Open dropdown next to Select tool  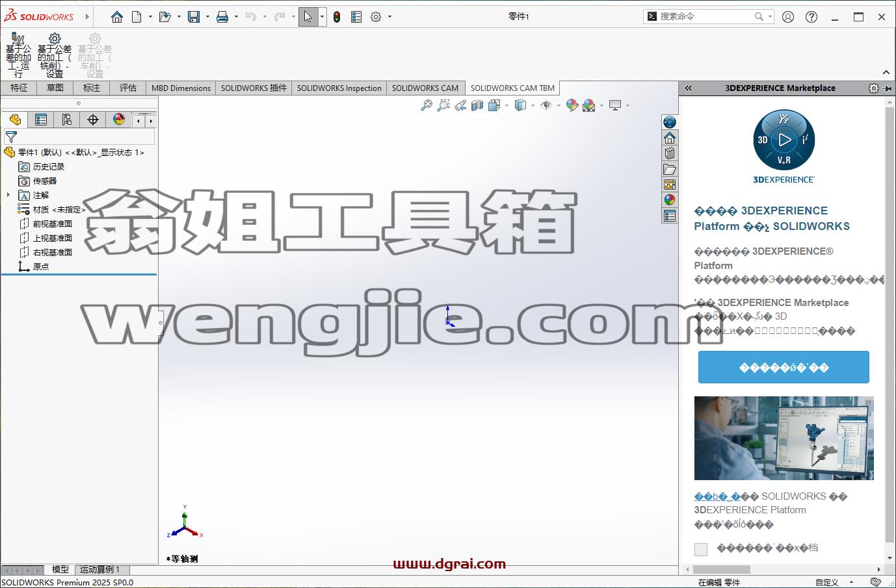coord(322,17)
